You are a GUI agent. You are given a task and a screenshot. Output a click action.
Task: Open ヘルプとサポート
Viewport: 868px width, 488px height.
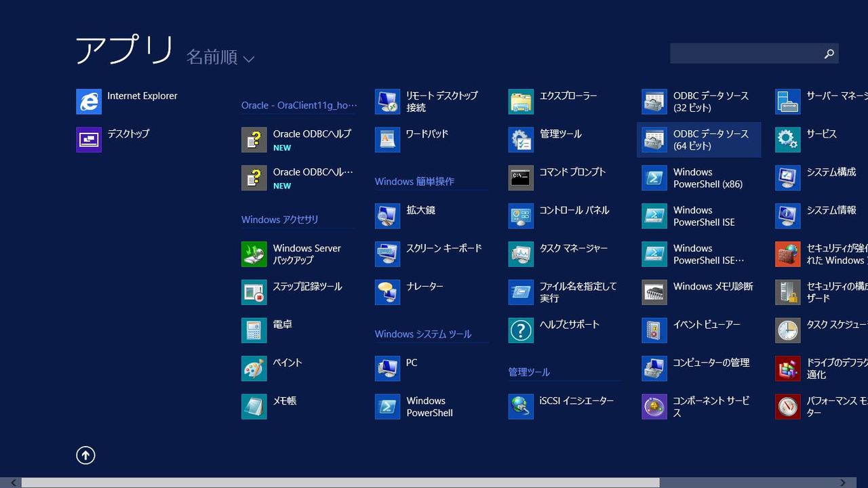555,330
